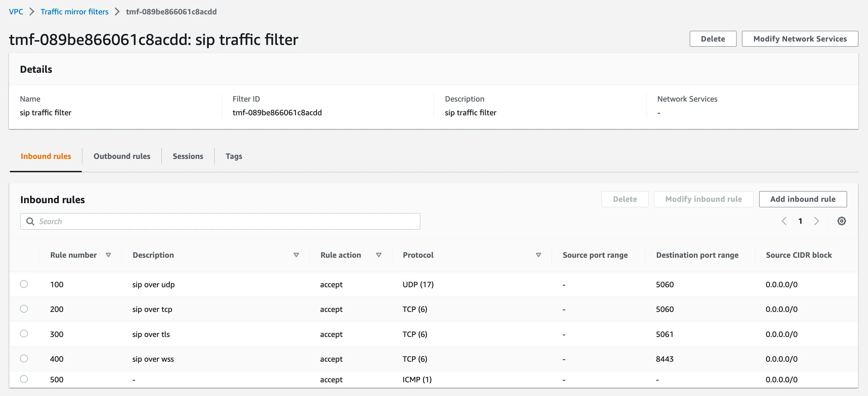Viewport: 868px width, 396px height.
Task: Select radio button for rule 100
Action: point(24,284)
